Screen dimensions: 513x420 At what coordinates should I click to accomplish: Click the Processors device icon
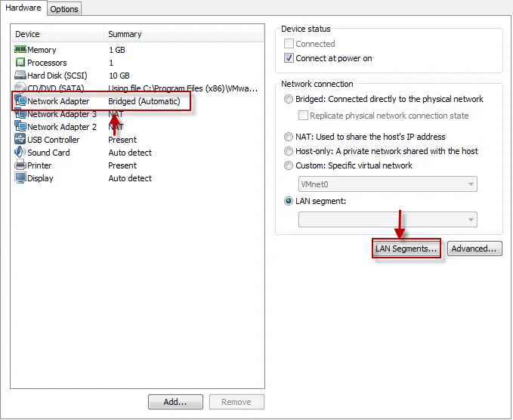click(20, 63)
